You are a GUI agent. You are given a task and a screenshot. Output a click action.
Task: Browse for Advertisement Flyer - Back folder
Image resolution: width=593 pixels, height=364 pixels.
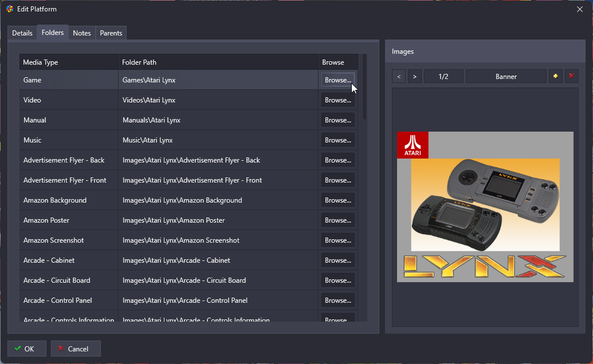(x=337, y=160)
